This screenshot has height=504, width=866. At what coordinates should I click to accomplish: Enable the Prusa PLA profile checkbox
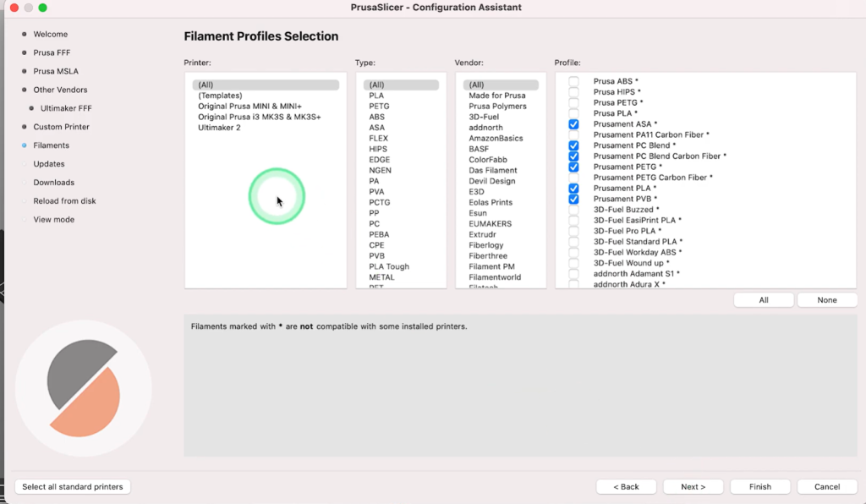click(x=573, y=113)
